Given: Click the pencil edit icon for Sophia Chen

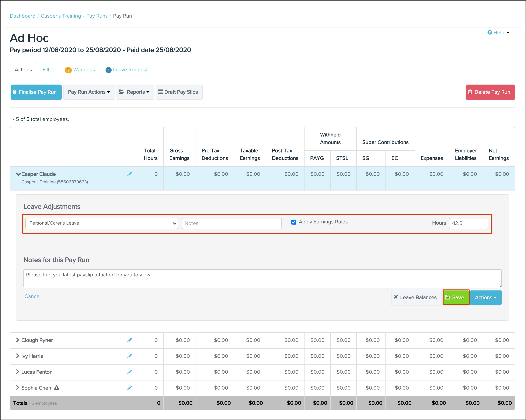Looking at the screenshot, I should pyautogui.click(x=130, y=387).
